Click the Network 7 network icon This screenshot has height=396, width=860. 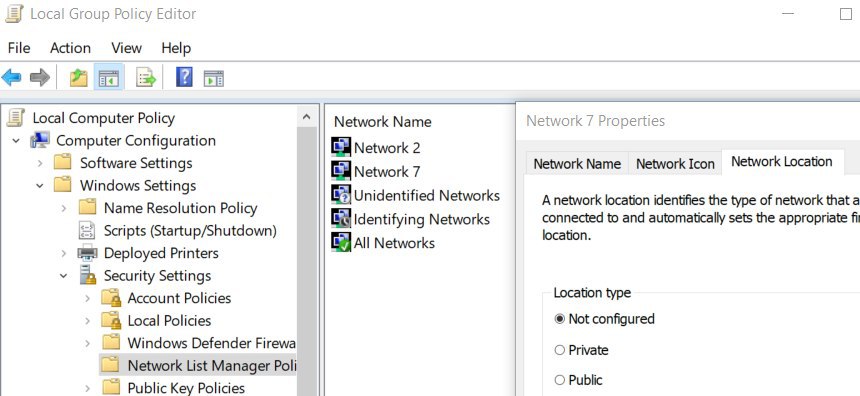pos(341,171)
